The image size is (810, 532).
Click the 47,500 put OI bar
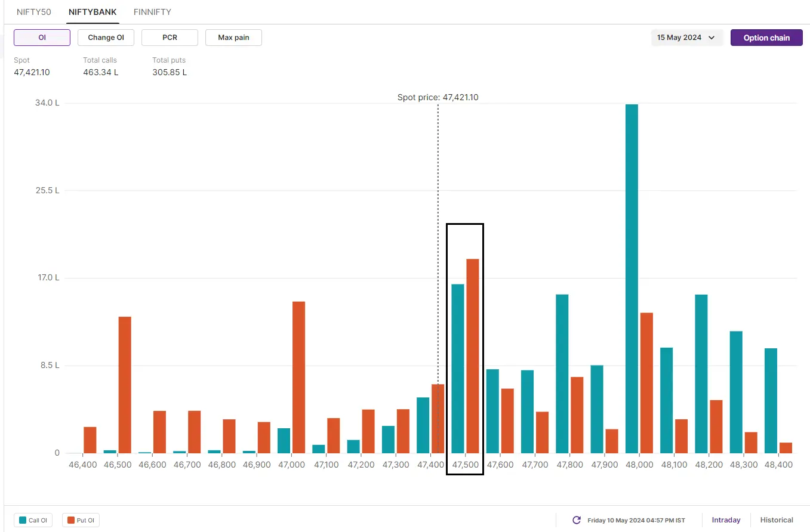(473, 356)
